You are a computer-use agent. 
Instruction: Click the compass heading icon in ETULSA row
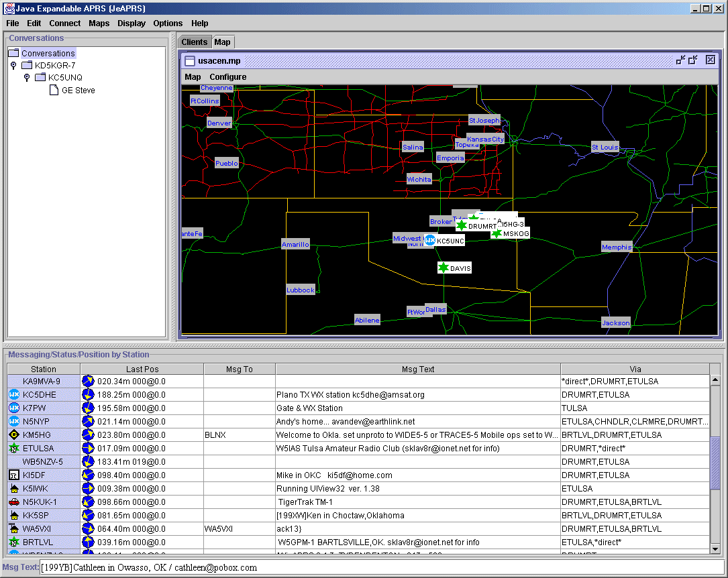click(88, 449)
